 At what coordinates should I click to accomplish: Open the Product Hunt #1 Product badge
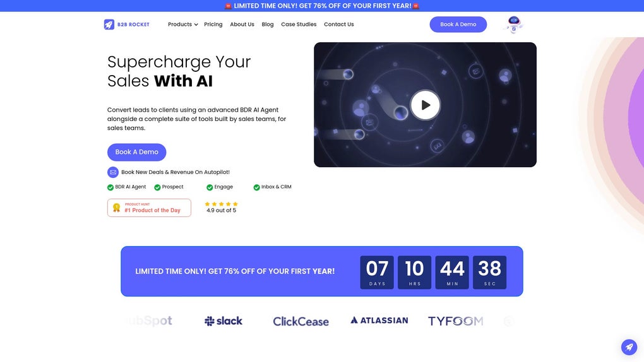(149, 207)
